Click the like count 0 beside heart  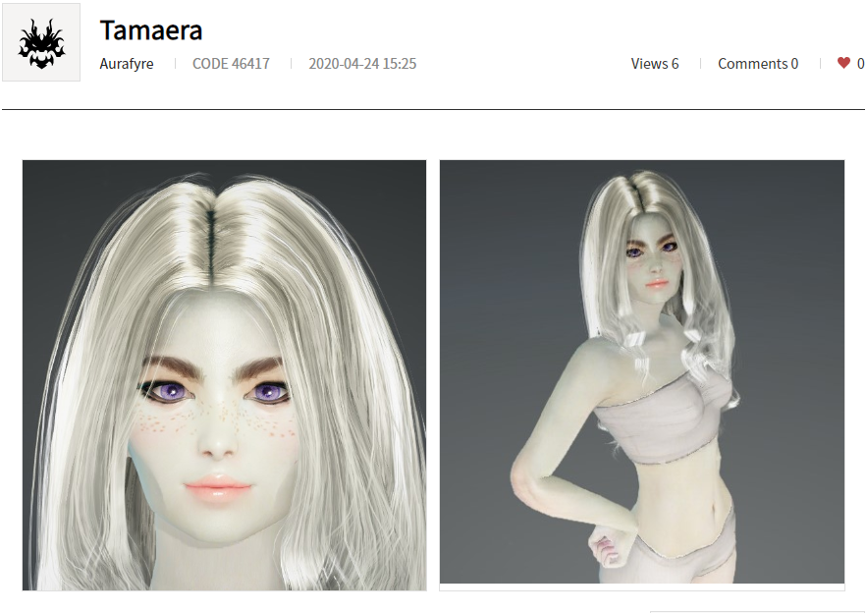pos(860,64)
